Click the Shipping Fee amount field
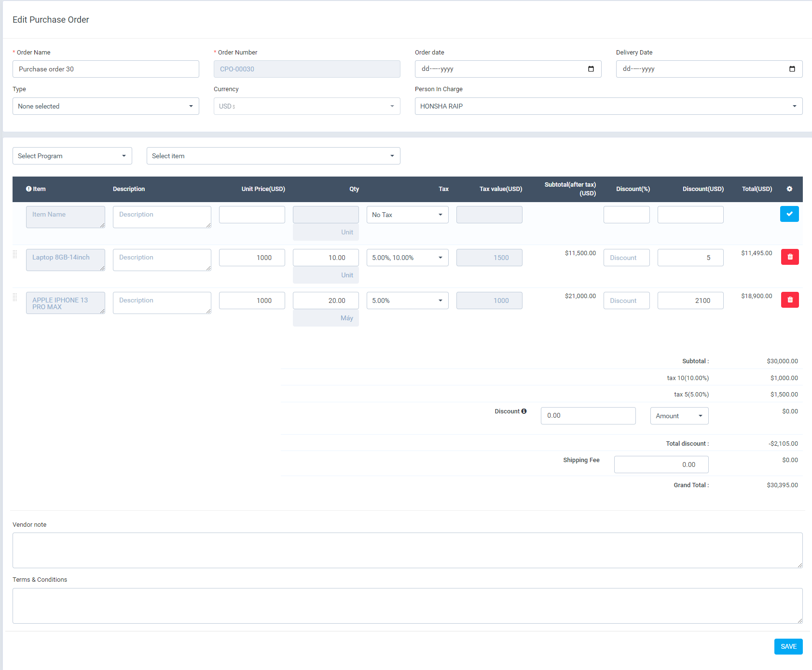The height and width of the screenshot is (670, 812). tap(661, 464)
